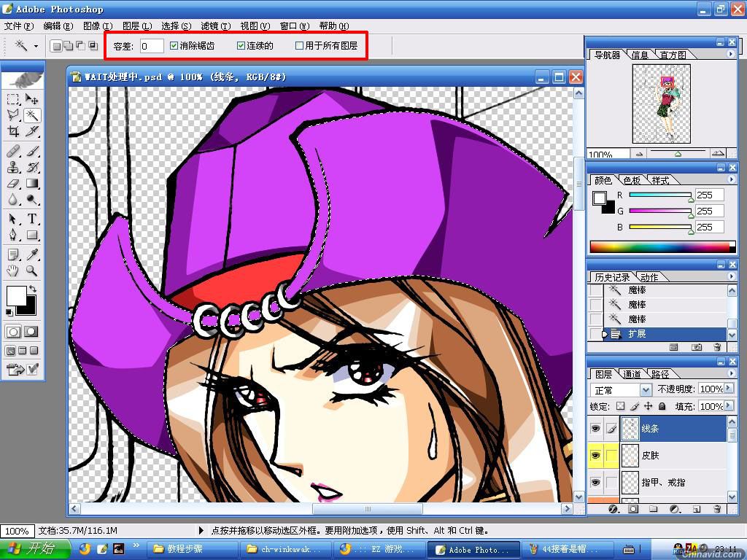Choose the subtract-from-selection mode icon
Screen dimensions: 747x560
click(x=80, y=46)
